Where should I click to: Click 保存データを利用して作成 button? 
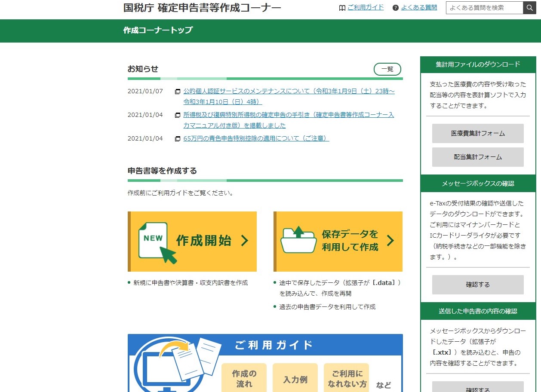click(338, 242)
